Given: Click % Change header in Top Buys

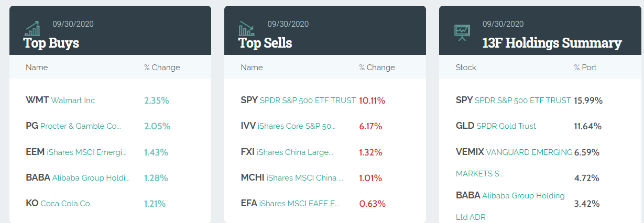Looking at the screenshot, I should pyautogui.click(x=162, y=68).
